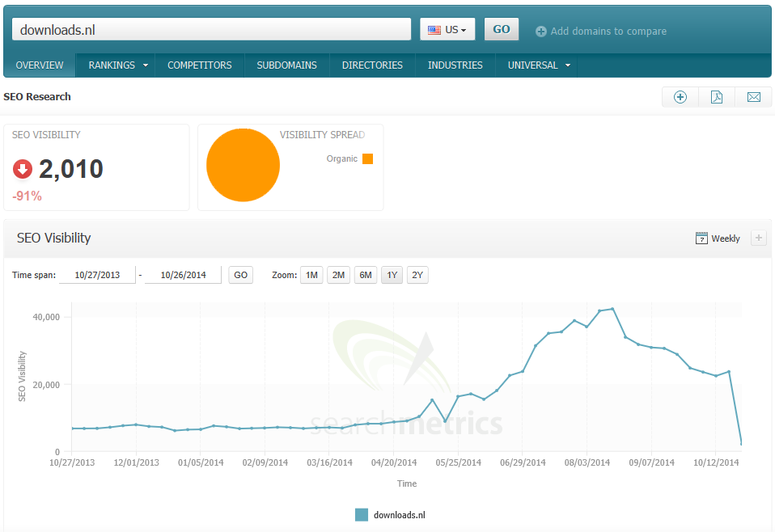Click the SEO Visibility chart panel title
775x532 pixels.
[54, 238]
